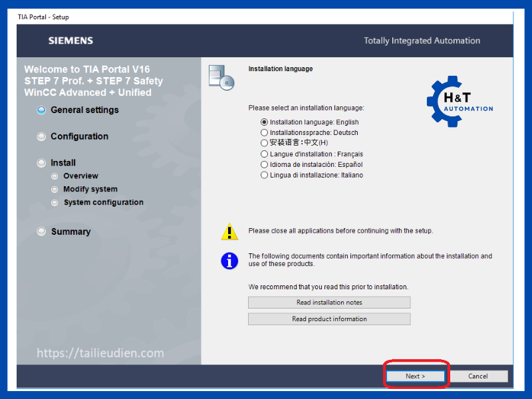The height and width of the screenshot is (399, 532).
Task: Click the blue information icon
Action: point(229,260)
